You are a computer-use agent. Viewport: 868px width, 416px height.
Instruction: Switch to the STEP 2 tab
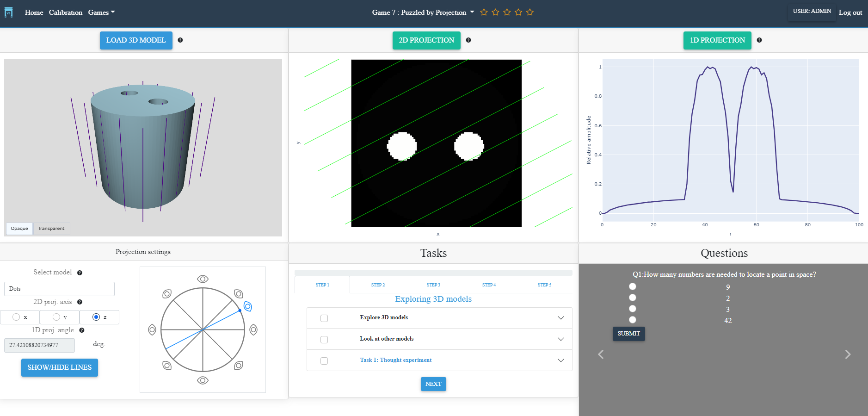pos(378,285)
